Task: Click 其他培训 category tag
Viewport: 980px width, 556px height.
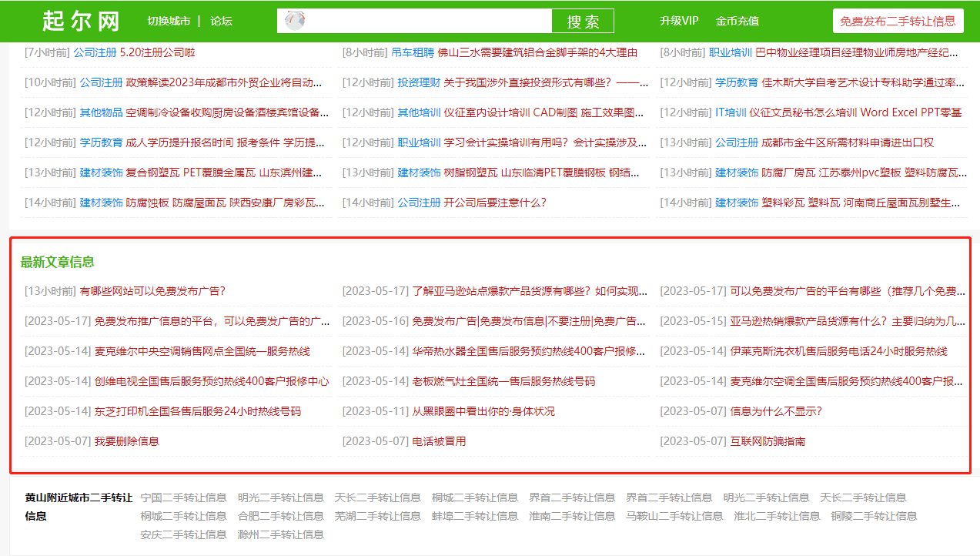Action: coord(419,112)
